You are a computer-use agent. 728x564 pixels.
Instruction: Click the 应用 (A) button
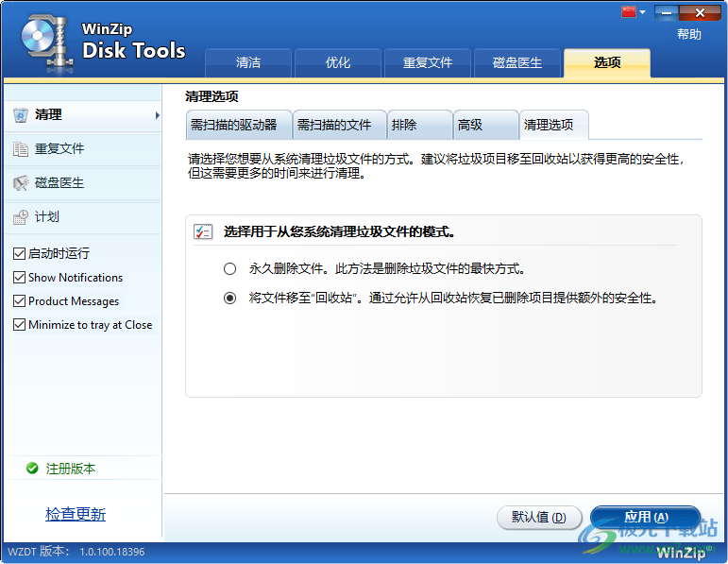tap(645, 517)
